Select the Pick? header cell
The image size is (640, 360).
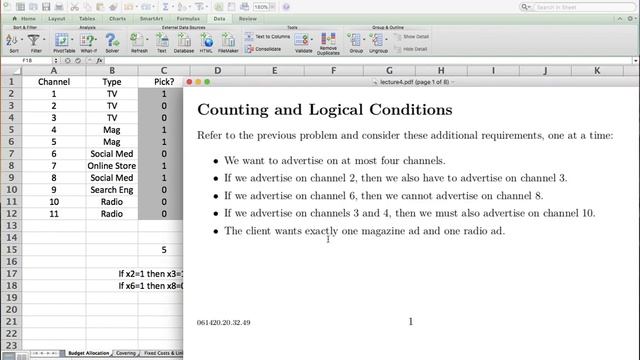point(164,82)
